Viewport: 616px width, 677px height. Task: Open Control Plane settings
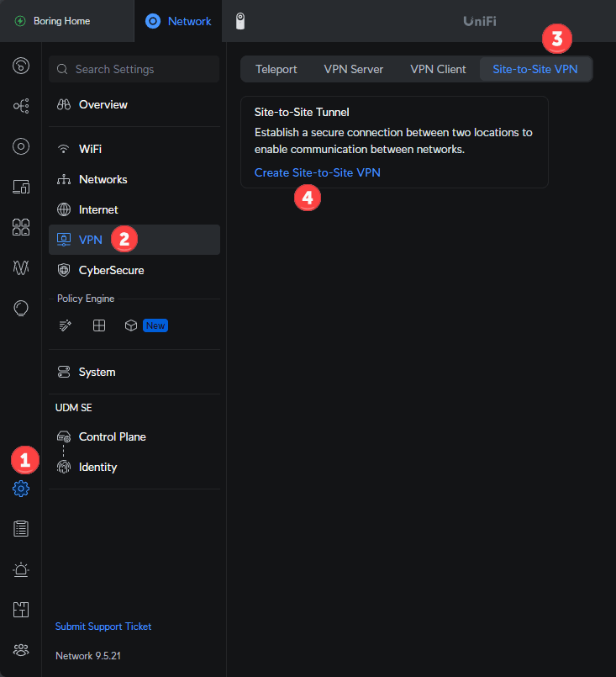(134, 436)
